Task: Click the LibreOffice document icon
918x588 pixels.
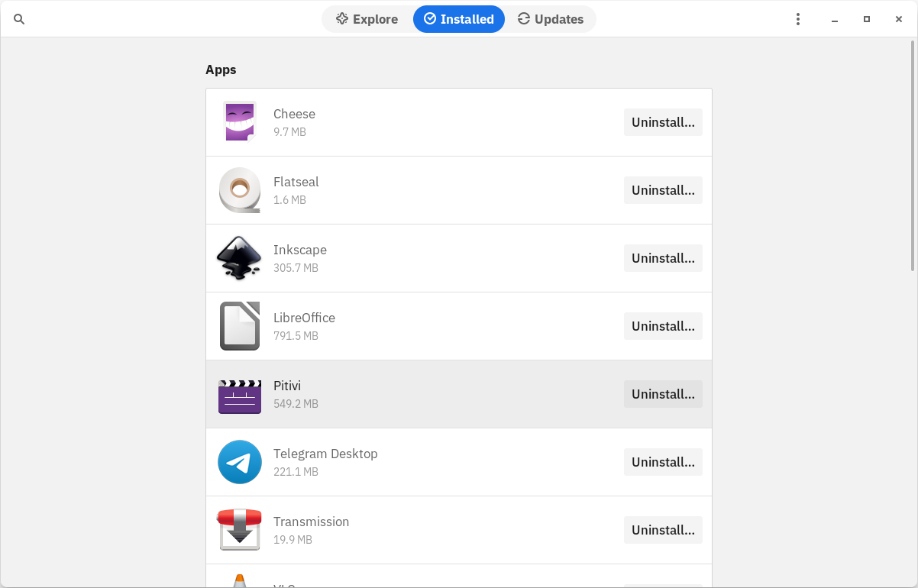Action: (x=239, y=326)
